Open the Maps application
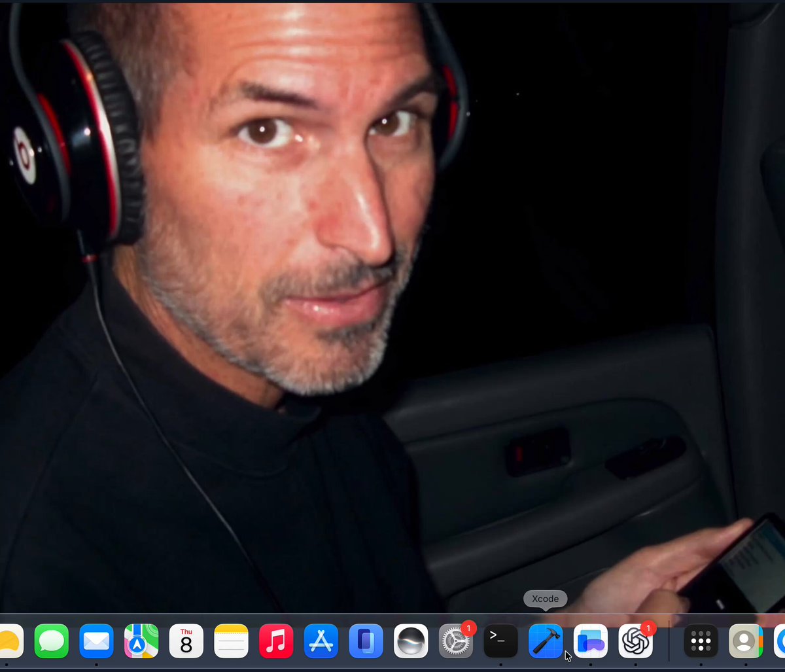The image size is (785, 672). pyautogui.click(x=141, y=641)
